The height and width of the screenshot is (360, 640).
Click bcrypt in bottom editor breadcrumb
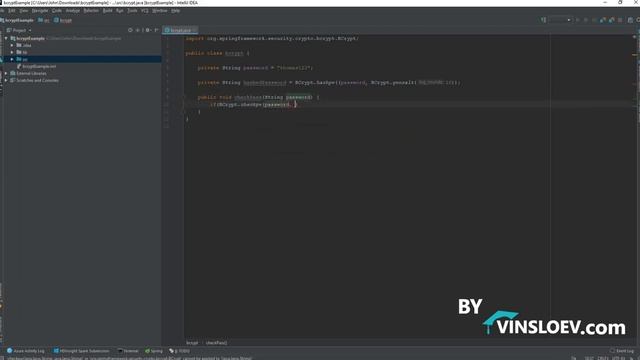tap(192, 343)
